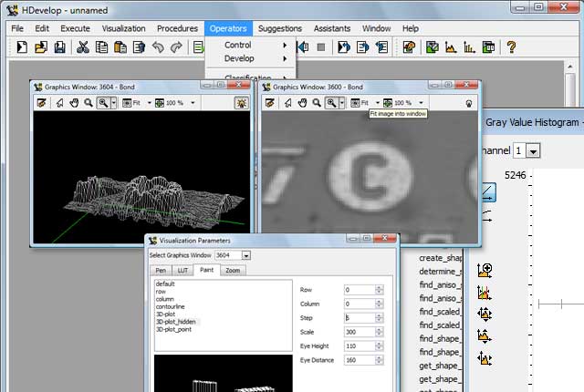Select 3D-plot_hidden in the paint list
584x392 pixels.
[176, 322]
